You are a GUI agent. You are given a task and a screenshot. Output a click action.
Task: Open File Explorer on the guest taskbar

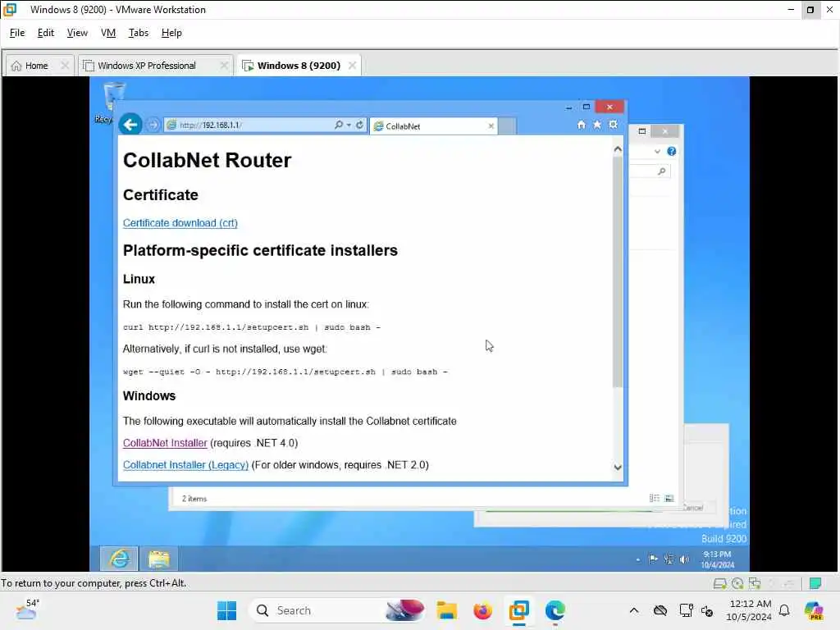click(x=158, y=559)
